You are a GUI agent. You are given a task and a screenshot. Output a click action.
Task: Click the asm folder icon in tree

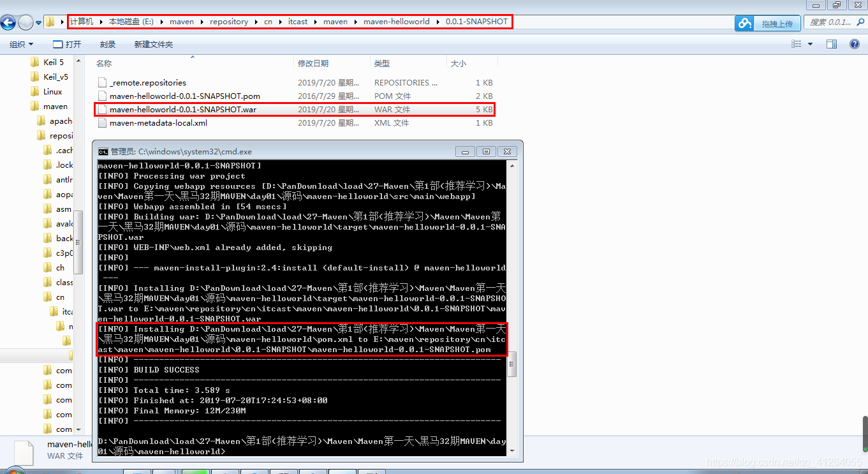(48, 209)
